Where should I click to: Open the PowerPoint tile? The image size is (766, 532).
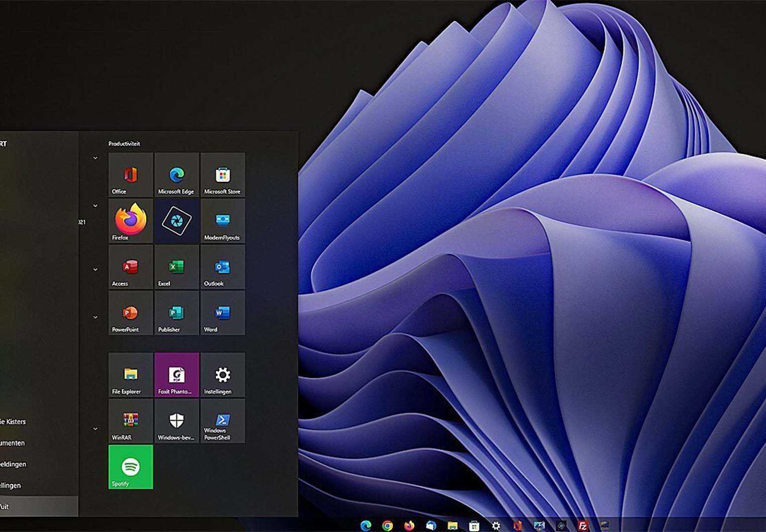tap(131, 313)
